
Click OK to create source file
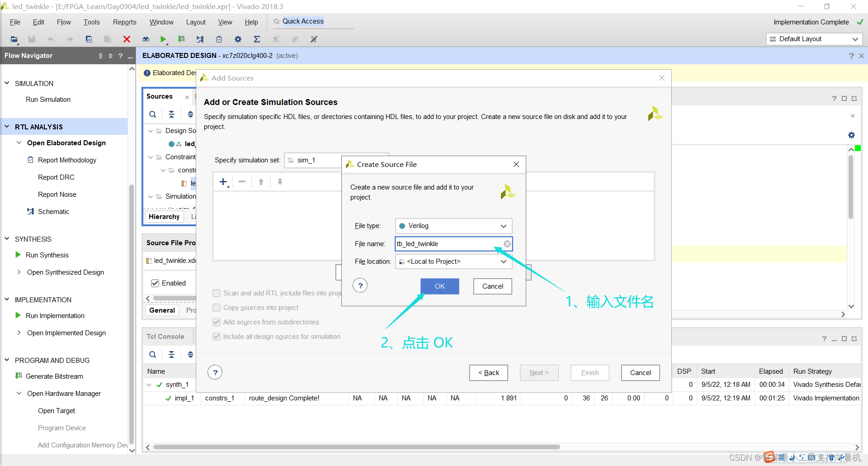439,286
